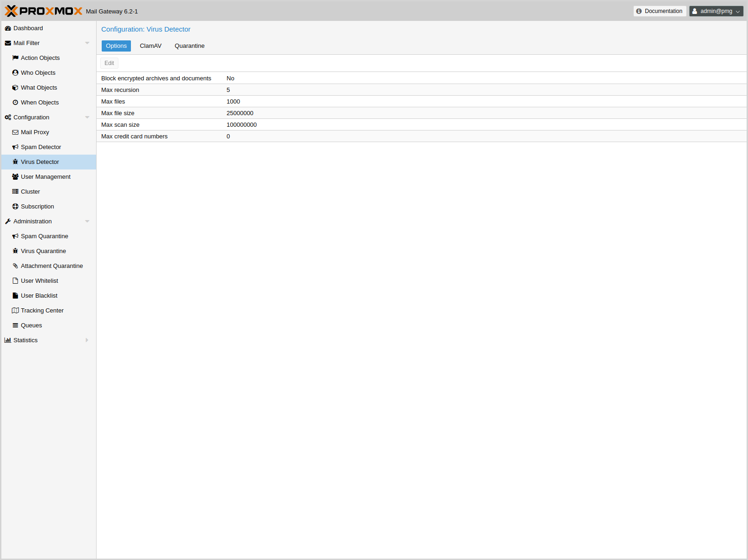This screenshot has width=748, height=560.
Task: Click the Virus Quarantine bug icon
Action: click(x=15, y=251)
